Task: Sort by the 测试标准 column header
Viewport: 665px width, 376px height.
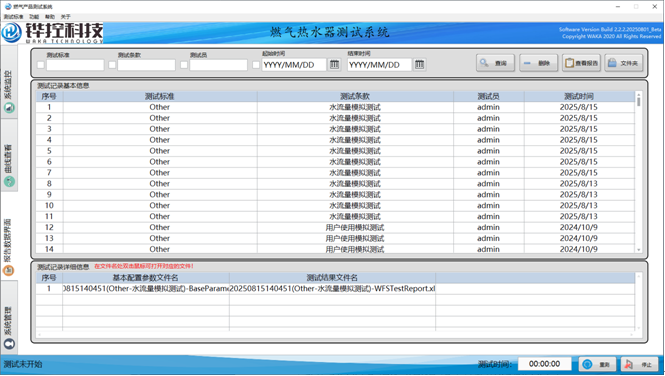Action: (160, 96)
